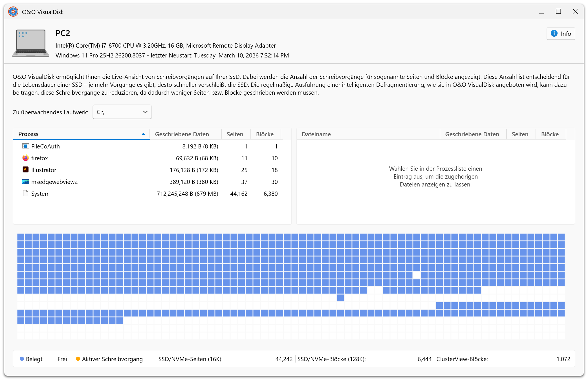
Task: Select the System process row
Action: [x=40, y=194]
